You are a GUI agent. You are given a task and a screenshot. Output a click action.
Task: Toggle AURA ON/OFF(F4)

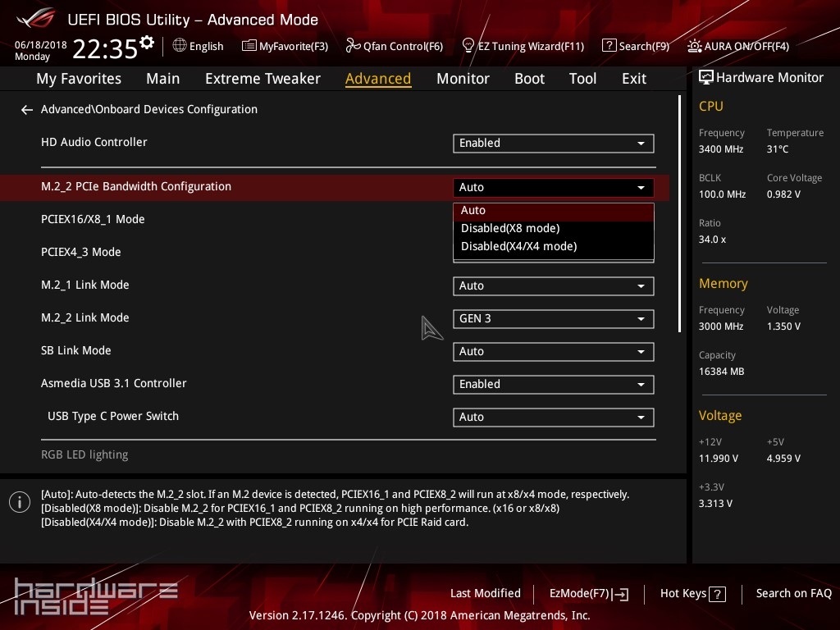click(738, 46)
